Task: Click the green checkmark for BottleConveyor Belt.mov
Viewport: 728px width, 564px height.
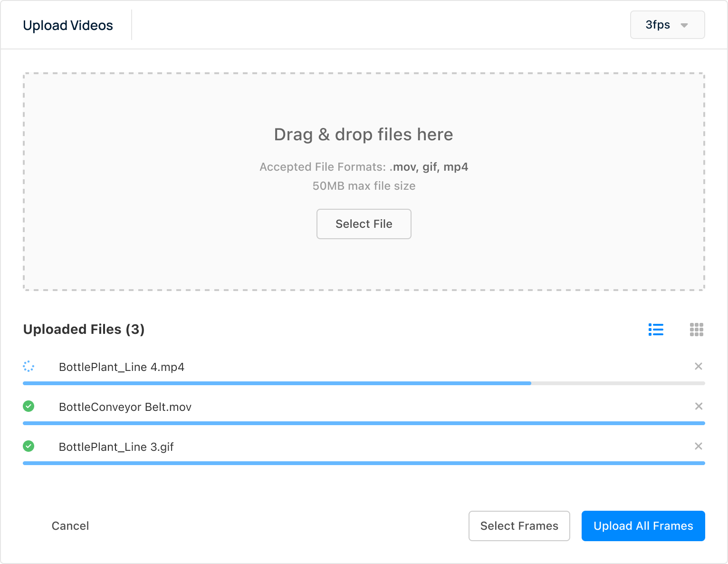Action: (29, 406)
